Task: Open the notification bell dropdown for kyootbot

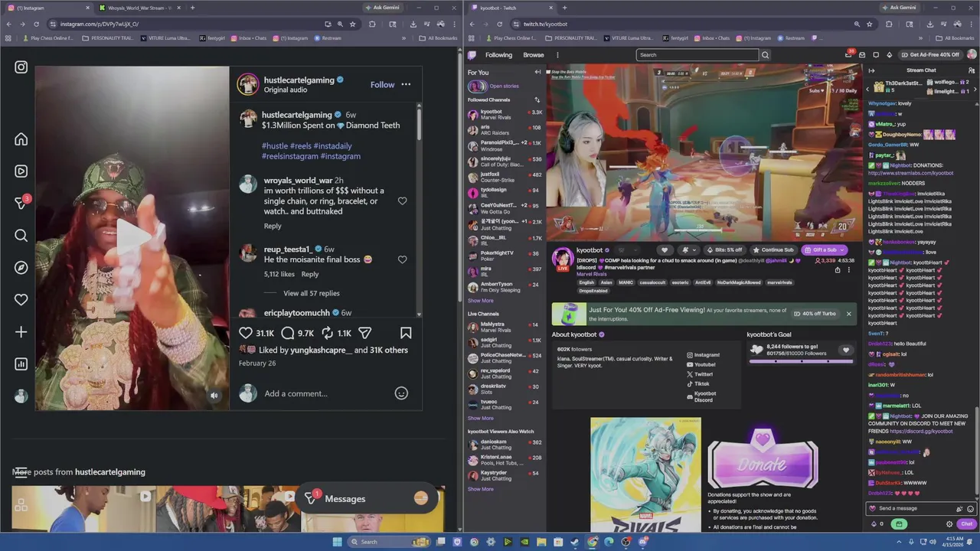Action: coord(688,249)
